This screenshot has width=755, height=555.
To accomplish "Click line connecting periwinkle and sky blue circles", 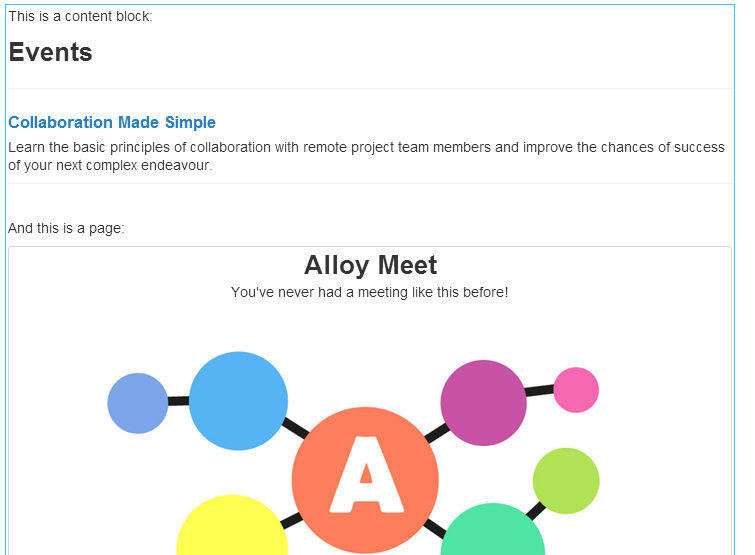I will pyautogui.click(x=178, y=401).
